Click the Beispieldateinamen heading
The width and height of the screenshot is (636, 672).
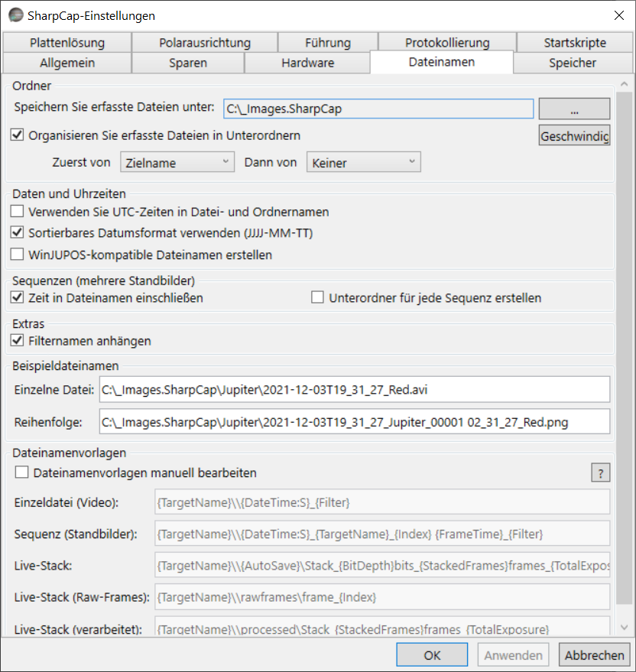point(66,365)
